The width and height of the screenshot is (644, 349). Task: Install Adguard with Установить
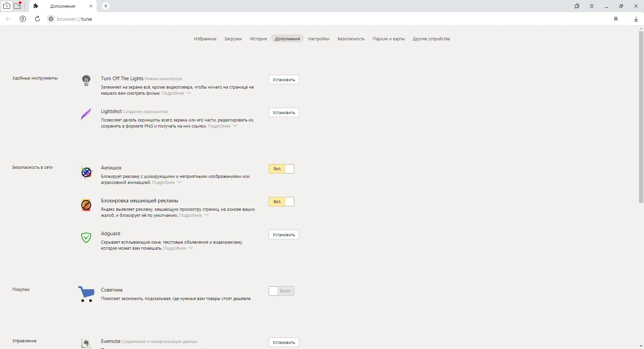pos(284,235)
